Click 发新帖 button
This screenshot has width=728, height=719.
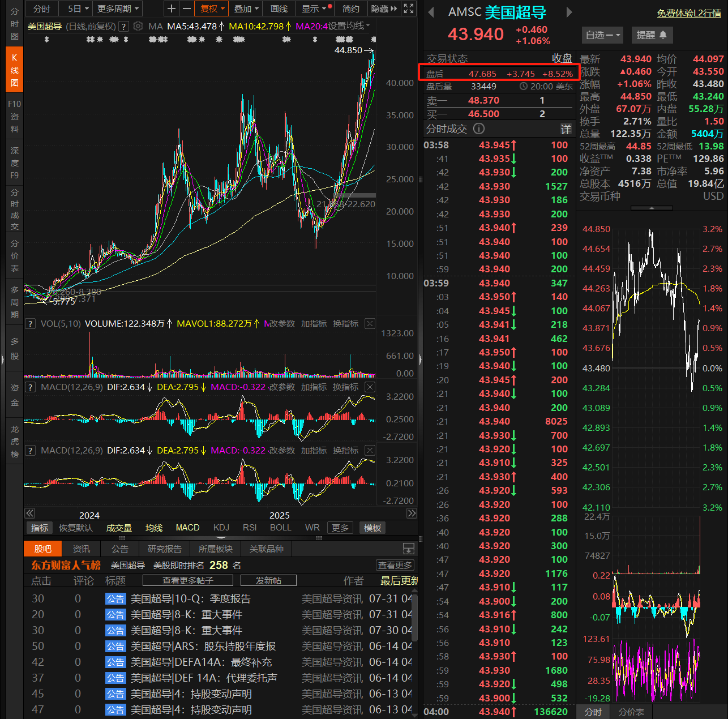point(268,580)
